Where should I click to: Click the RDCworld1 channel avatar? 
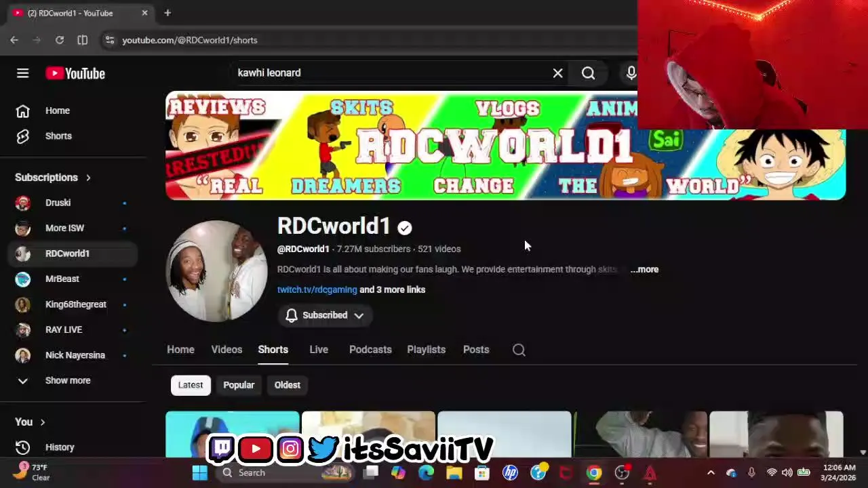(217, 270)
